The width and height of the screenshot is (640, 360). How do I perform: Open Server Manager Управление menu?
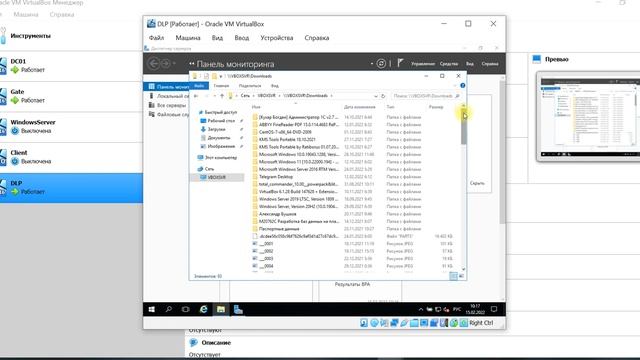423,64
